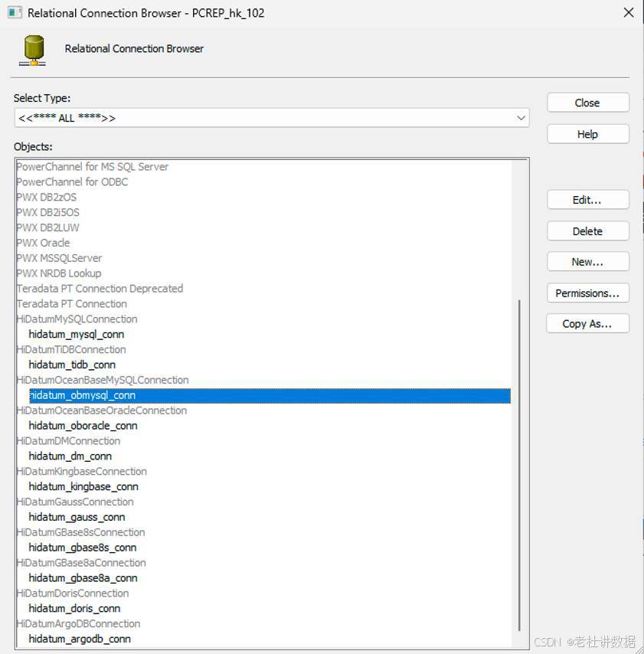Select the Teradata PT Connection entry
The width and height of the screenshot is (644, 654).
tap(72, 303)
